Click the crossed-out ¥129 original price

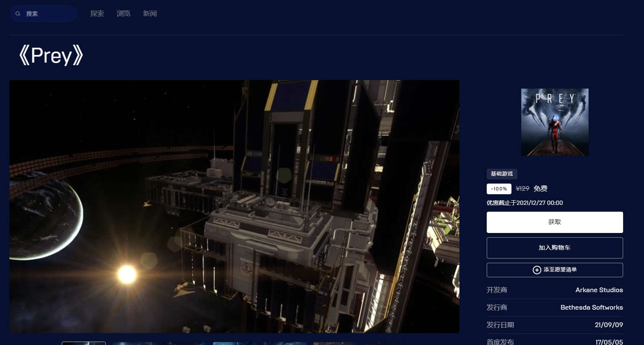(523, 189)
